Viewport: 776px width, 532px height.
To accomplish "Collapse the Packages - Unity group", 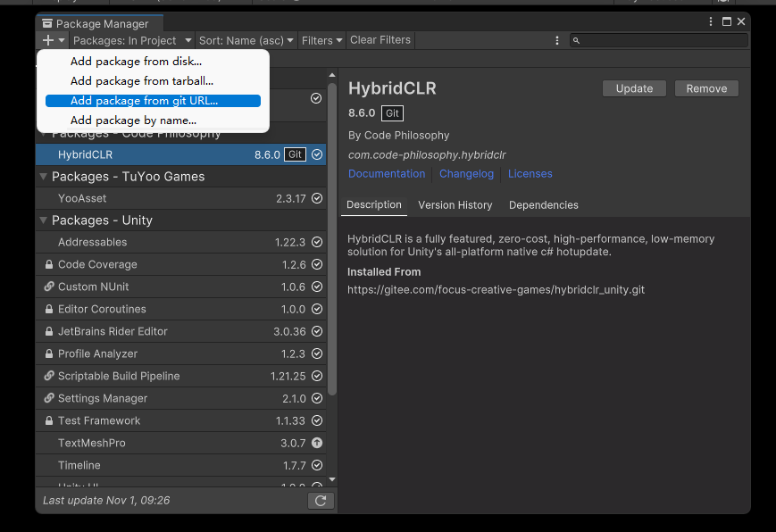I will click(x=44, y=220).
